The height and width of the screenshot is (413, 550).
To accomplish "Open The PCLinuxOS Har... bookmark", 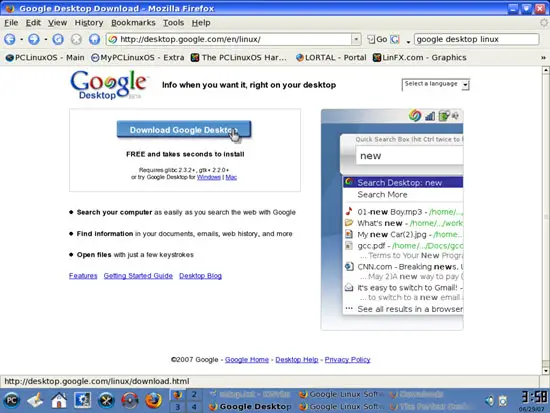I will pos(239,58).
